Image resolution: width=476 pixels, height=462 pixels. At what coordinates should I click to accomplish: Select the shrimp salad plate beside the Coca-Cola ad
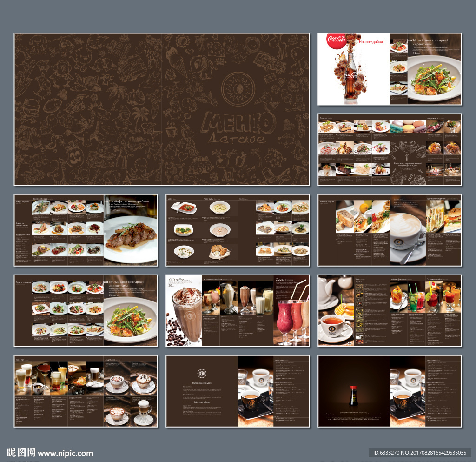point(434,77)
